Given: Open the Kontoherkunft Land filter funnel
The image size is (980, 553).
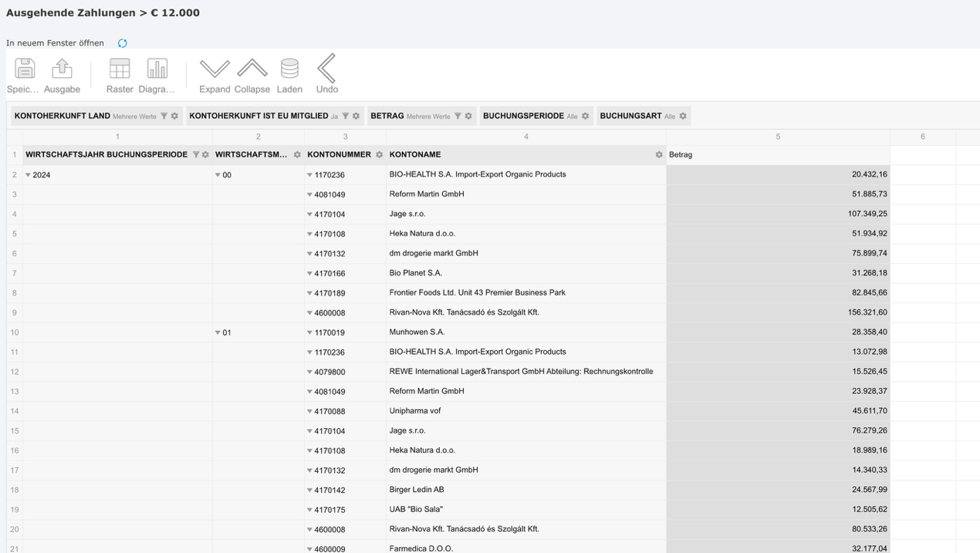Looking at the screenshot, I should point(164,116).
